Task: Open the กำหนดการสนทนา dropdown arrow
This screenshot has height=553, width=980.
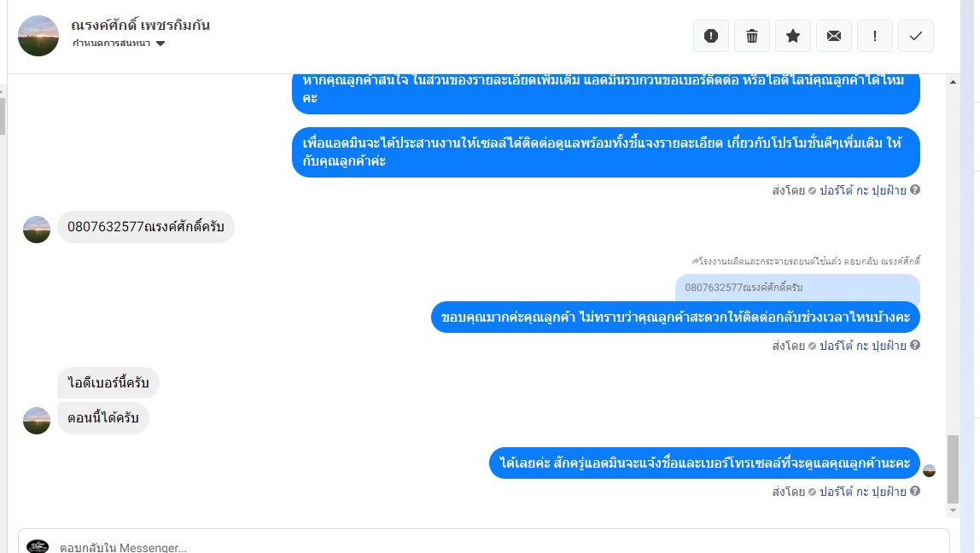Action: pos(160,44)
